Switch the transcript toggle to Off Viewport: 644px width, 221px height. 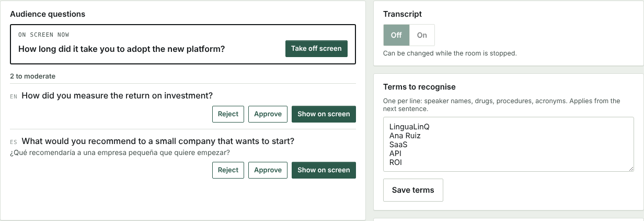click(x=396, y=35)
